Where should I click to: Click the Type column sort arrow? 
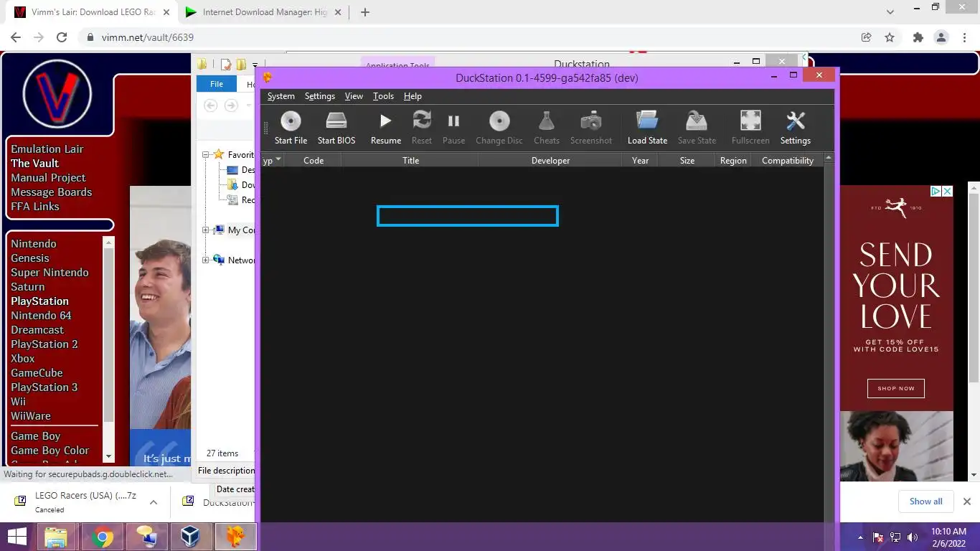point(279,159)
